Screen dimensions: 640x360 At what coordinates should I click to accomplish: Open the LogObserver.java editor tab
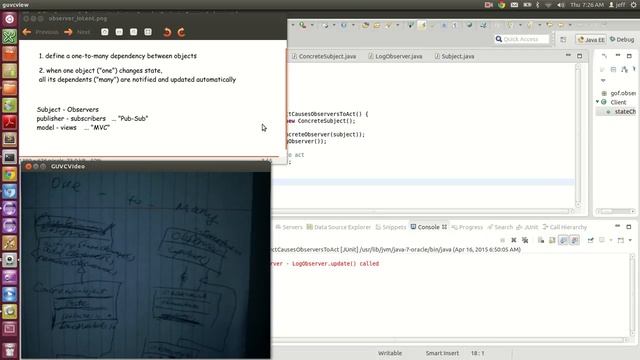(396, 56)
